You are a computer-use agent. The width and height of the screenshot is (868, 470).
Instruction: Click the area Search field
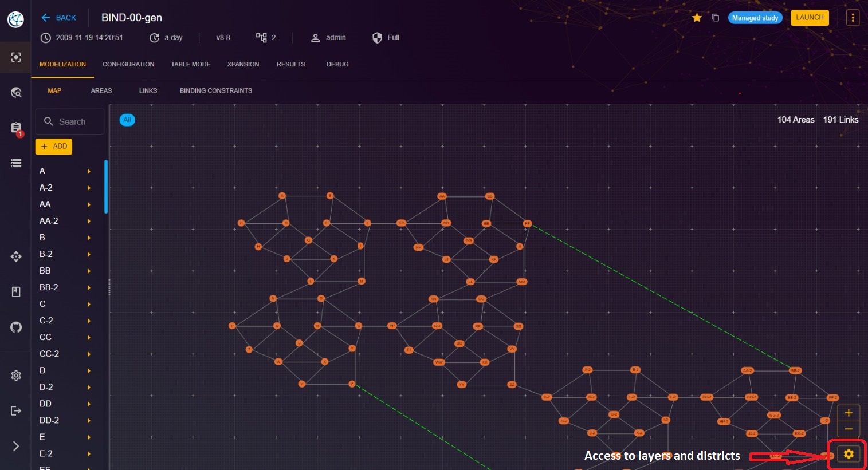[x=70, y=121]
